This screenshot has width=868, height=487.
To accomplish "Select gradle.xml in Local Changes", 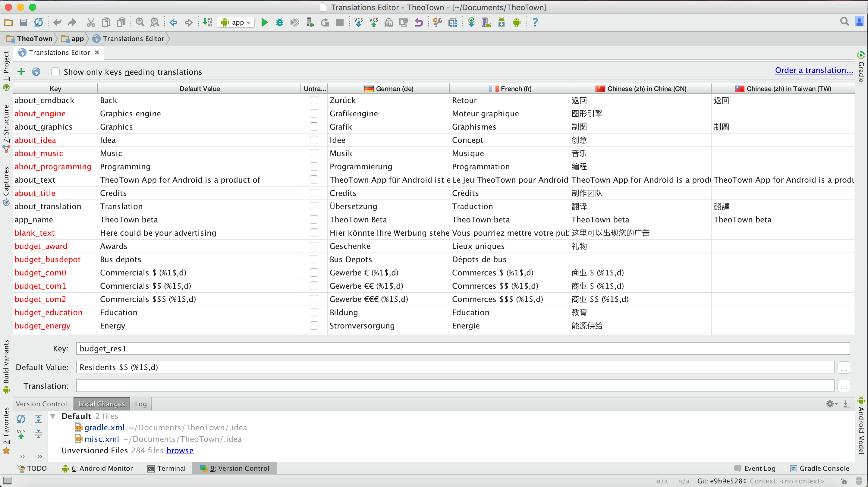I will 105,428.
